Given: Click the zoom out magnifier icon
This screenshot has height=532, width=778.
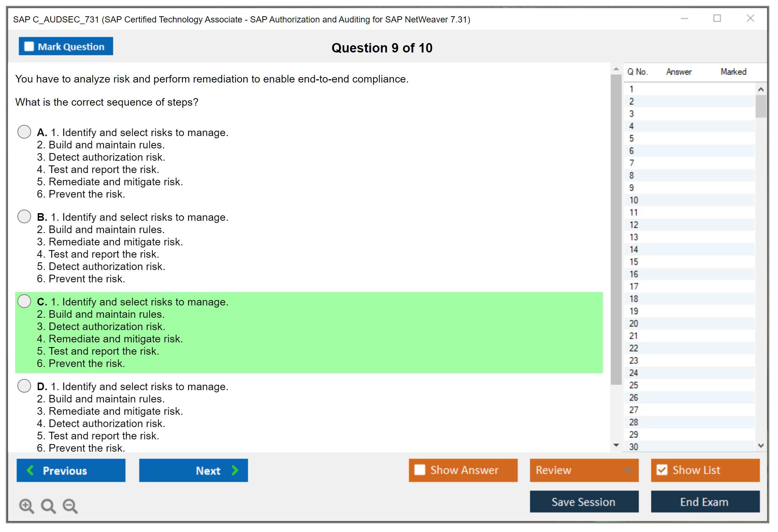Looking at the screenshot, I should coord(70,506).
